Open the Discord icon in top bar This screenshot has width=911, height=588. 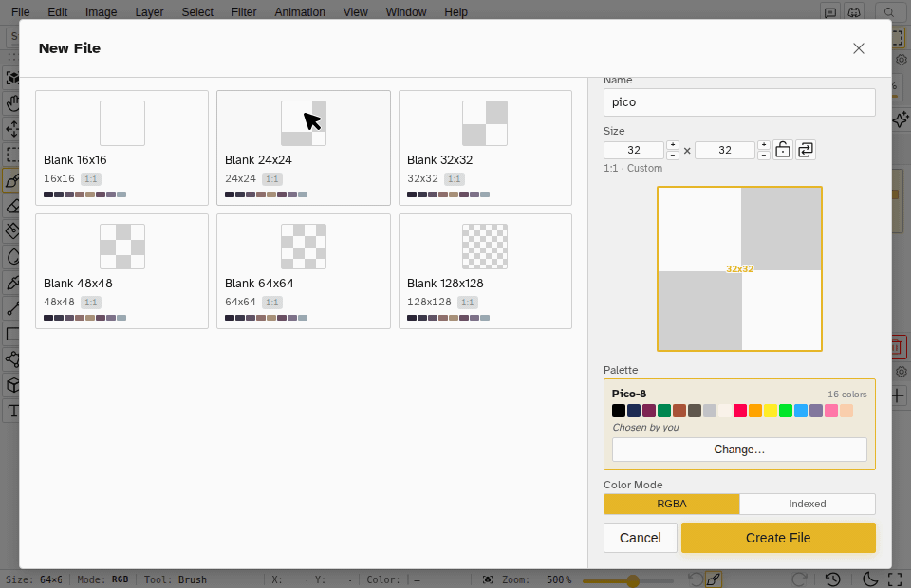[854, 12]
